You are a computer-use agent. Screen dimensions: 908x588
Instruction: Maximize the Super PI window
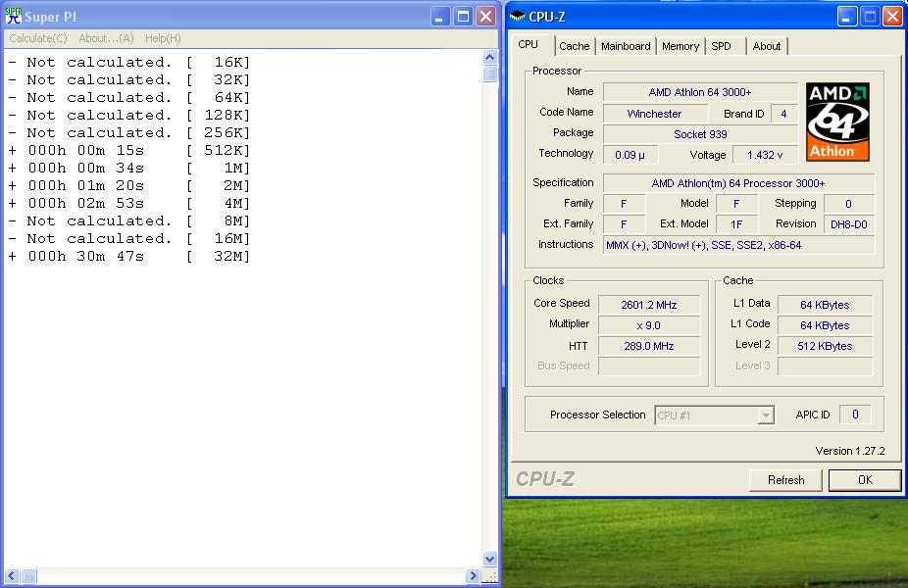coord(463,17)
